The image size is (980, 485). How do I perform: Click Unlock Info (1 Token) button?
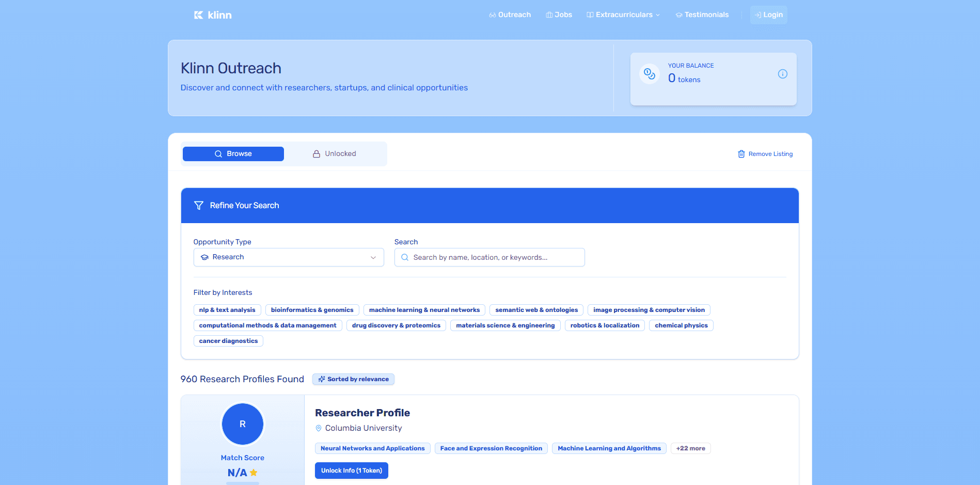351,471
